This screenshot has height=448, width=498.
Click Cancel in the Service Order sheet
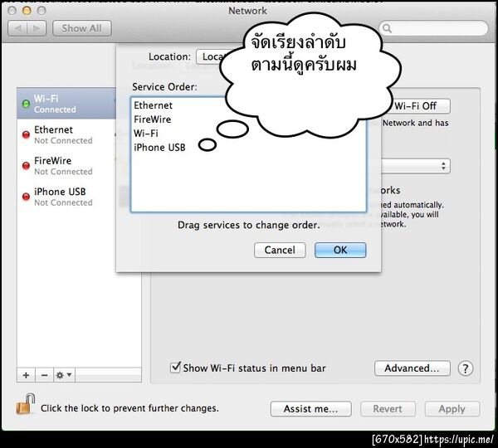(x=280, y=250)
